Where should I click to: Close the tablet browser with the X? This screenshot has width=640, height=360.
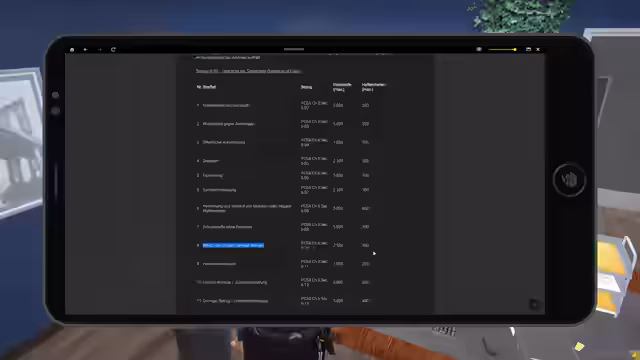538,49
